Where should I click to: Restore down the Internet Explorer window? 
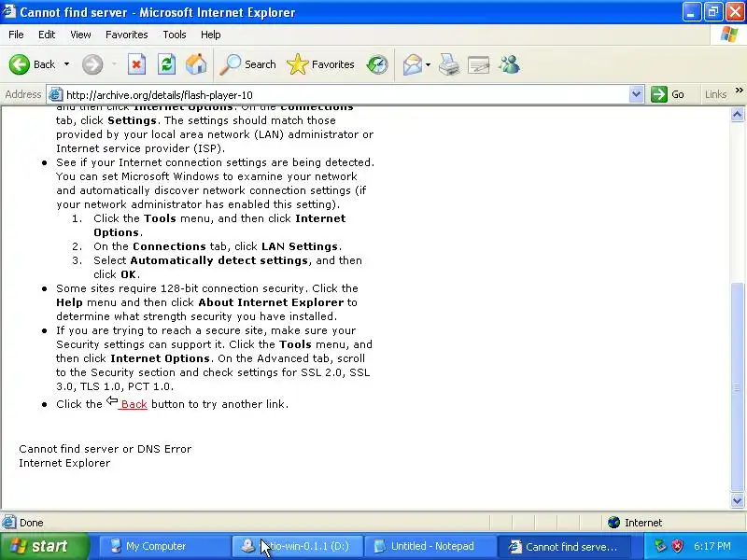[713, 12]
